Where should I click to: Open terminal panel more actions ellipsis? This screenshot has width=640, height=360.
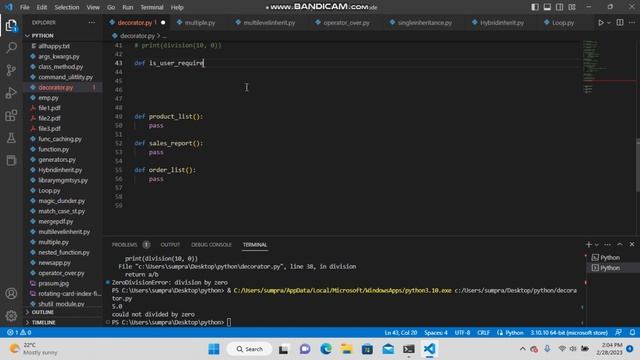(607, 244)
